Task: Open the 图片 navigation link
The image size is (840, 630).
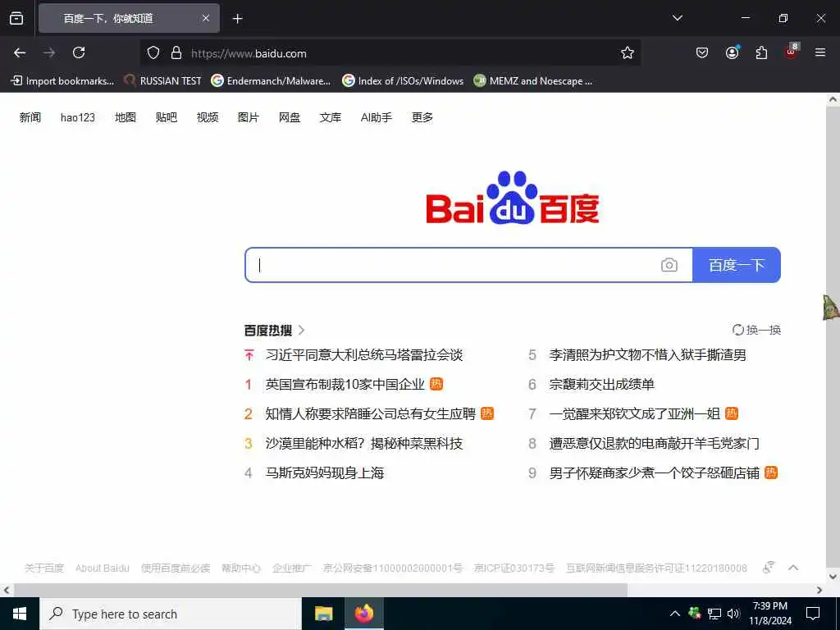Action: (x=248, y=117)
